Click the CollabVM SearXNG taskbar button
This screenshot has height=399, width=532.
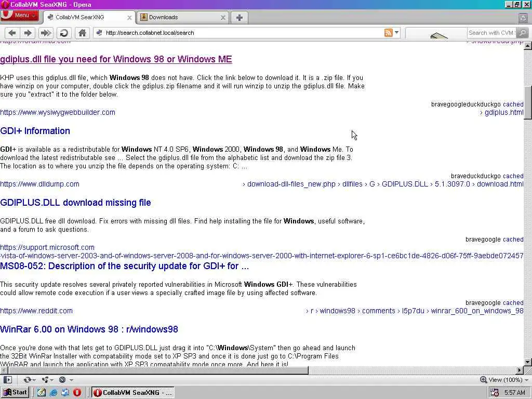tap(133, 393)
